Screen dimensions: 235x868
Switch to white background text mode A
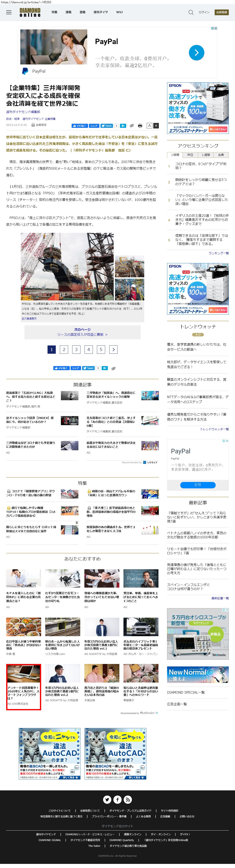pos(149,126)
